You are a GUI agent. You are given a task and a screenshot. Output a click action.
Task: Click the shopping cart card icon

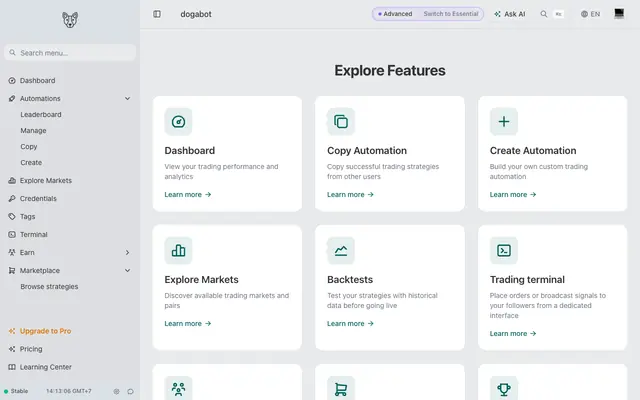point(341,389)
